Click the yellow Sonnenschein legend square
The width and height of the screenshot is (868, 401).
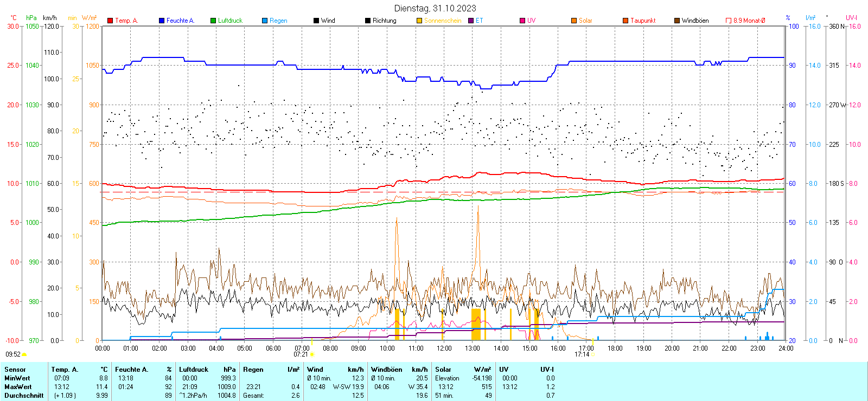point(419,21)
